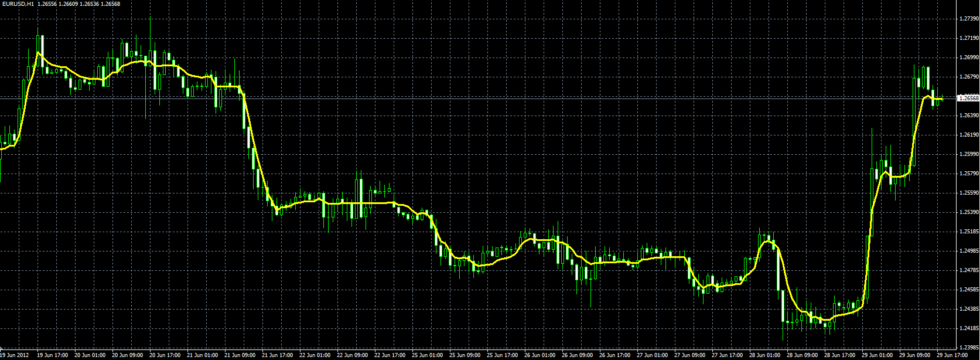Click the 1.24985 price axis label
The width and height of the screenshot is (980, 360).
pyautogui.click(x=969, y=251)
